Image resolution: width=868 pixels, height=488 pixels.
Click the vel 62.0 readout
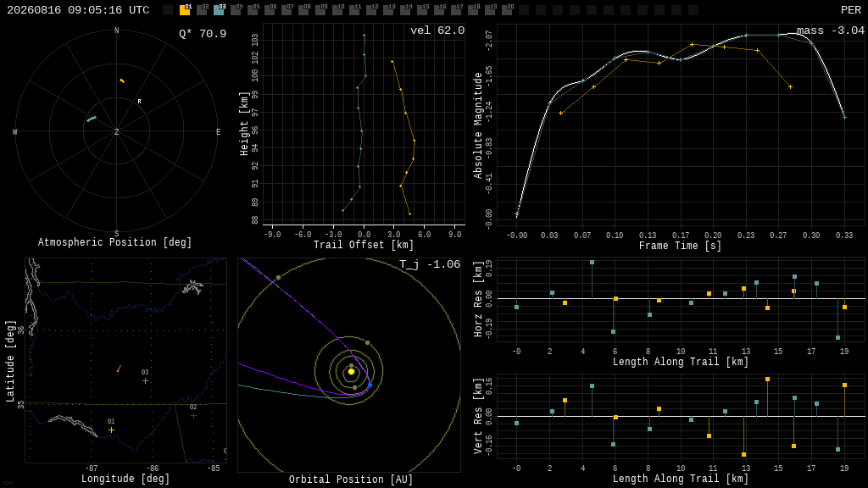(x=437, y=30)
